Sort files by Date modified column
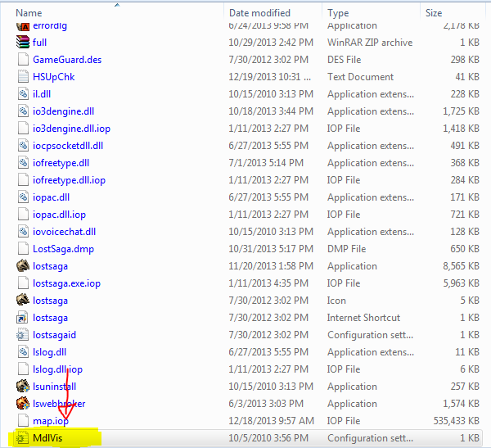Image resolution: width=491 pixels, height=448 pixels. pos(259,13)
